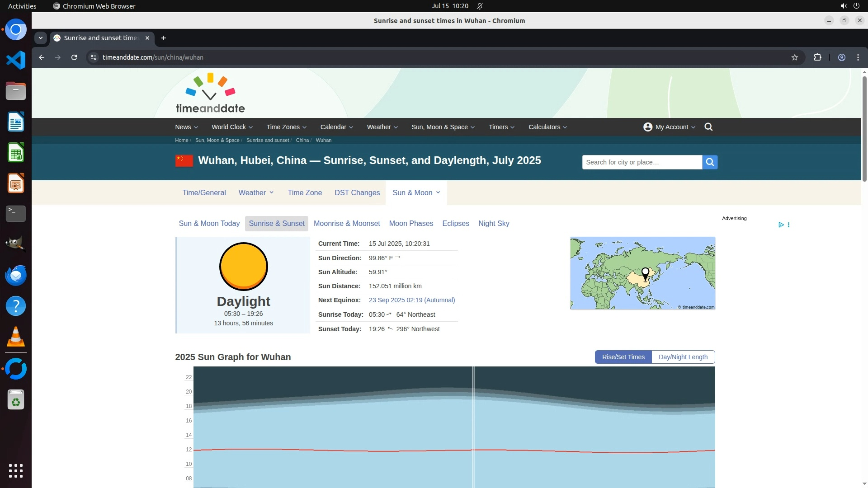868x488 pixels.
Task: Open the browser extensions puzzle icon
Action: coord(817,57)
